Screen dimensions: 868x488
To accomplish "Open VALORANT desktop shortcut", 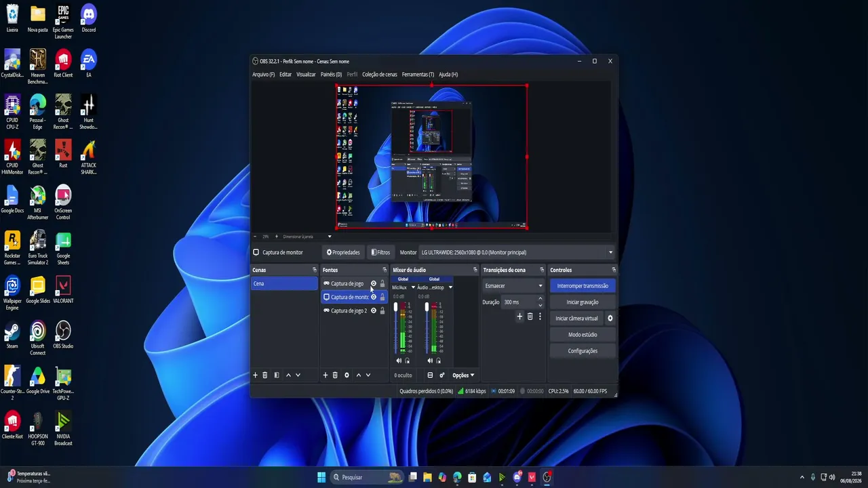I will (x=63, y=289).
